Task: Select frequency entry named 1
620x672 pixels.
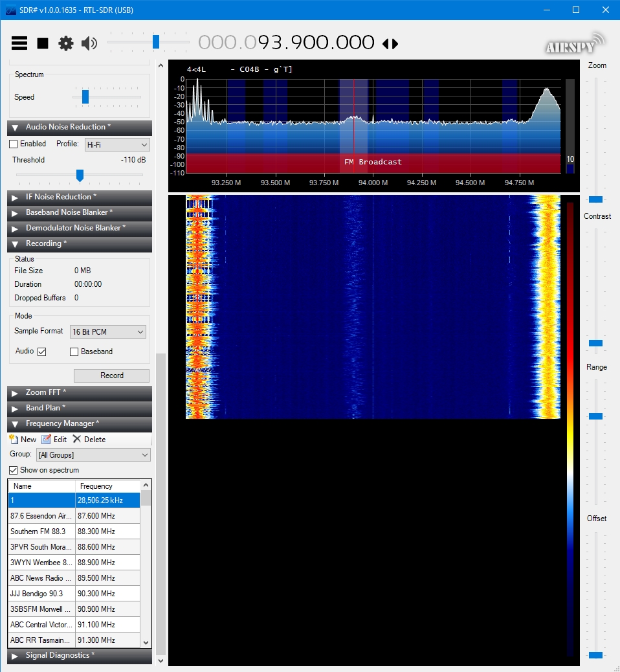Action: point(74,500)
